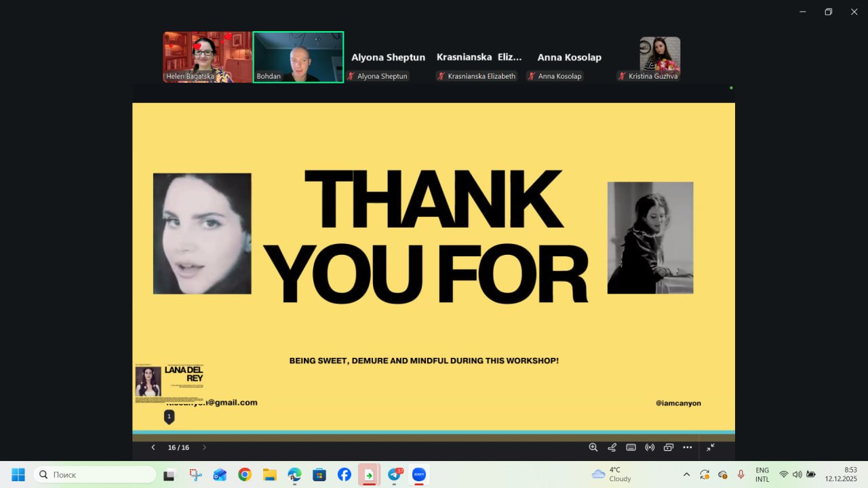Exit fullscreen with collapse arrows icon
Screen dimensions: 868x488
(x=710, y=447)
